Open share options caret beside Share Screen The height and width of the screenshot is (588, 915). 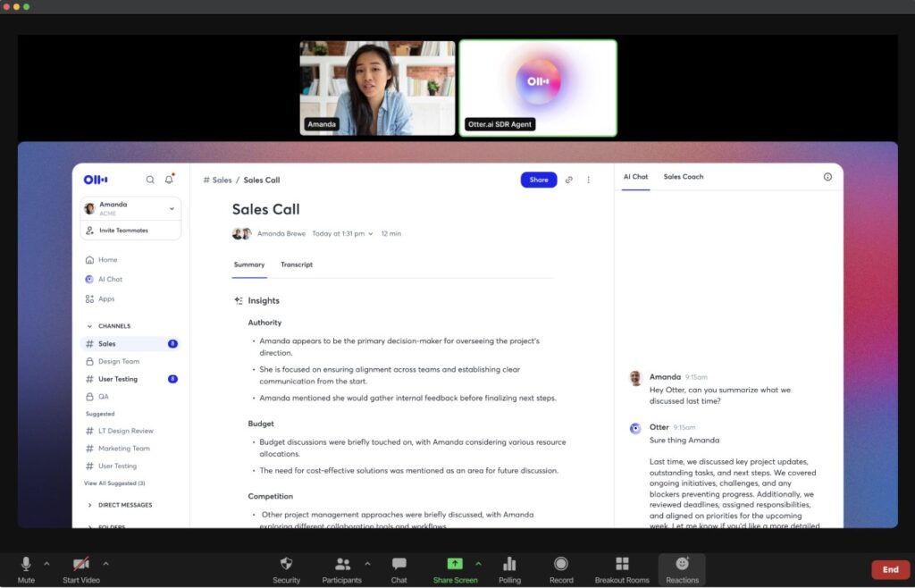[x=479, y=564]
